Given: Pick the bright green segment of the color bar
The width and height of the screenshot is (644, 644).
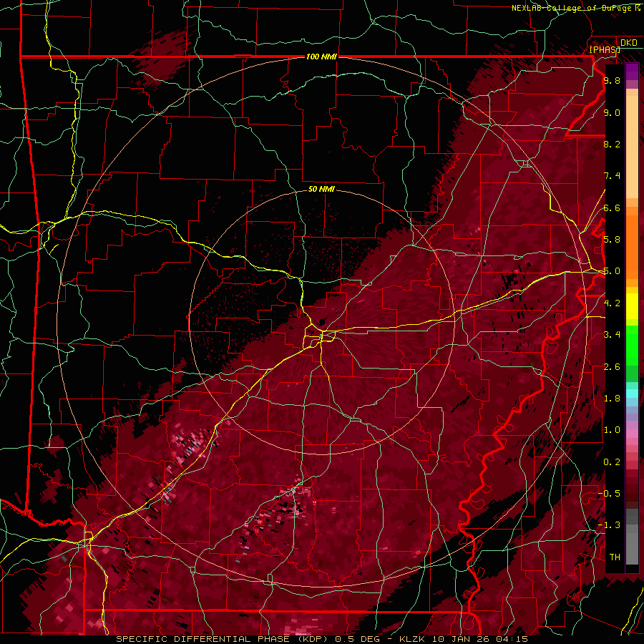Looking at the screenshot, I should tap(632, 346).
